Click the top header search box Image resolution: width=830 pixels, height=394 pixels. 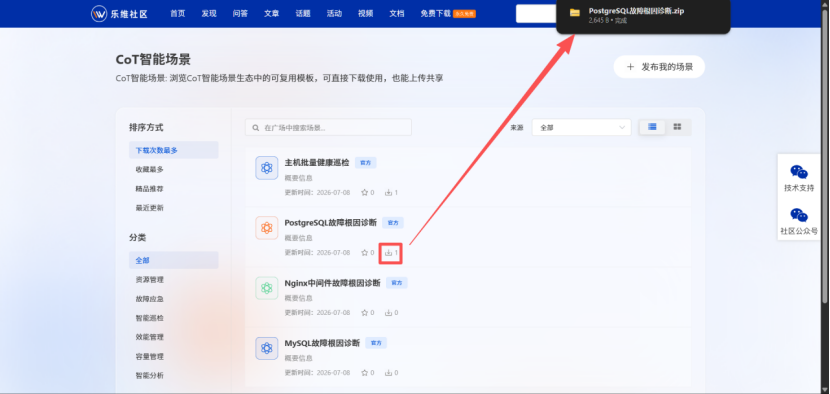tap(536, 14)
